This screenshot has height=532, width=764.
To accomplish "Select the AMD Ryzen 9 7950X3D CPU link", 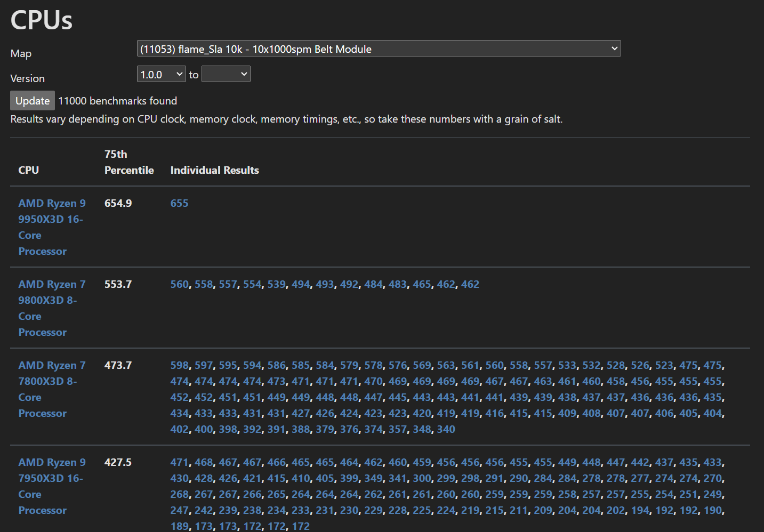I will coord(52,486).
